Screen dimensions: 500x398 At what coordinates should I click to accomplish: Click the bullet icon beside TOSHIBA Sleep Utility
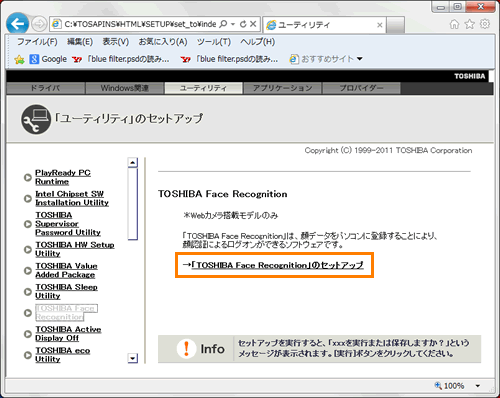click(x=28, y=292)
